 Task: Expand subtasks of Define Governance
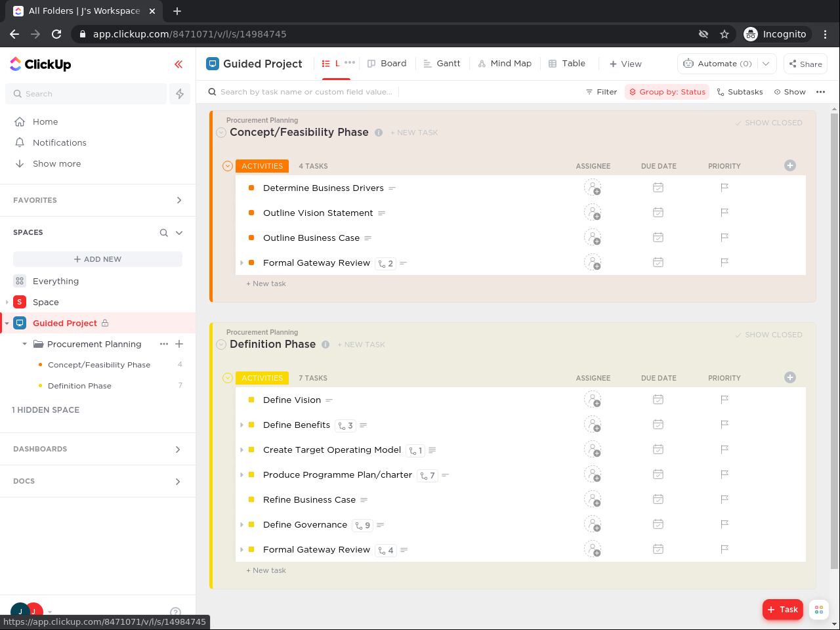(x=242, y=525)
